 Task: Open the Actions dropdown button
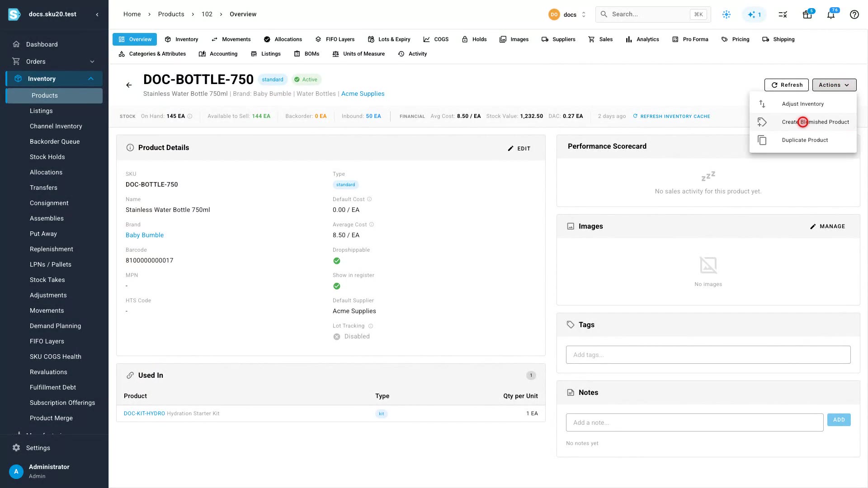pos(834,85)
